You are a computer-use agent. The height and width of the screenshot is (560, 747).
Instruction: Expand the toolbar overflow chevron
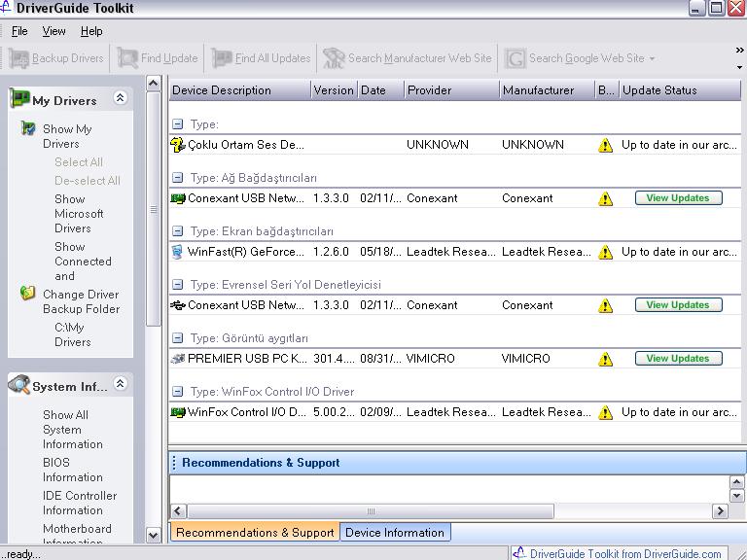click(x=739, y=50)
